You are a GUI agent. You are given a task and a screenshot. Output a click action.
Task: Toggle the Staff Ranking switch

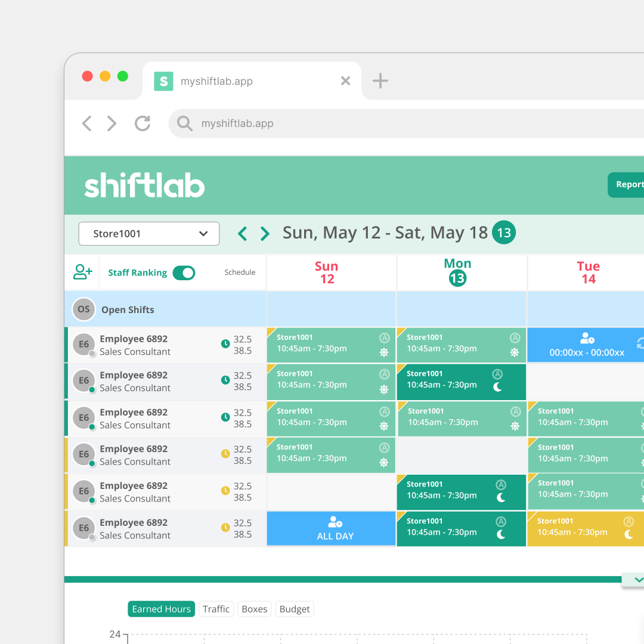184,273
